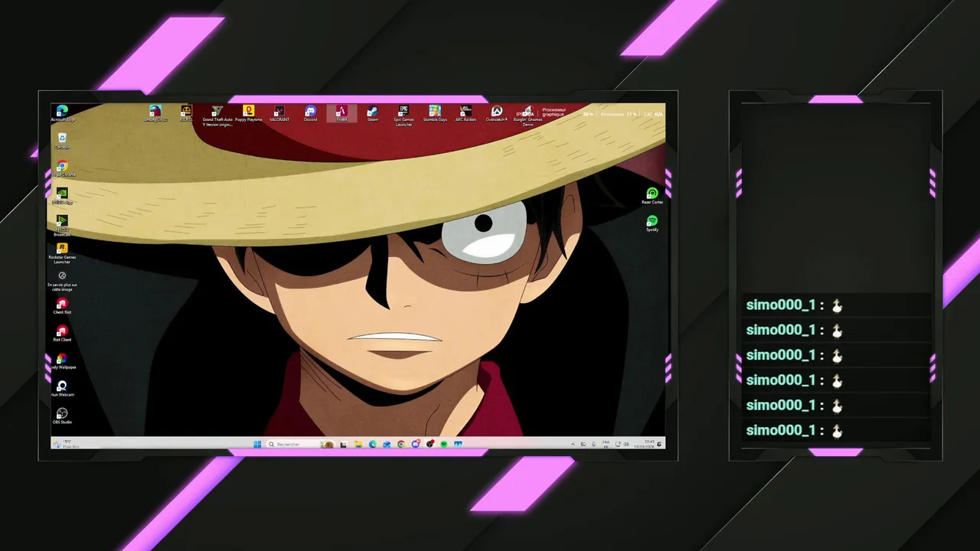Click the 'En savoir plus sur cette image' icon
The image size is (980, 551).
(x=63, y=281)
